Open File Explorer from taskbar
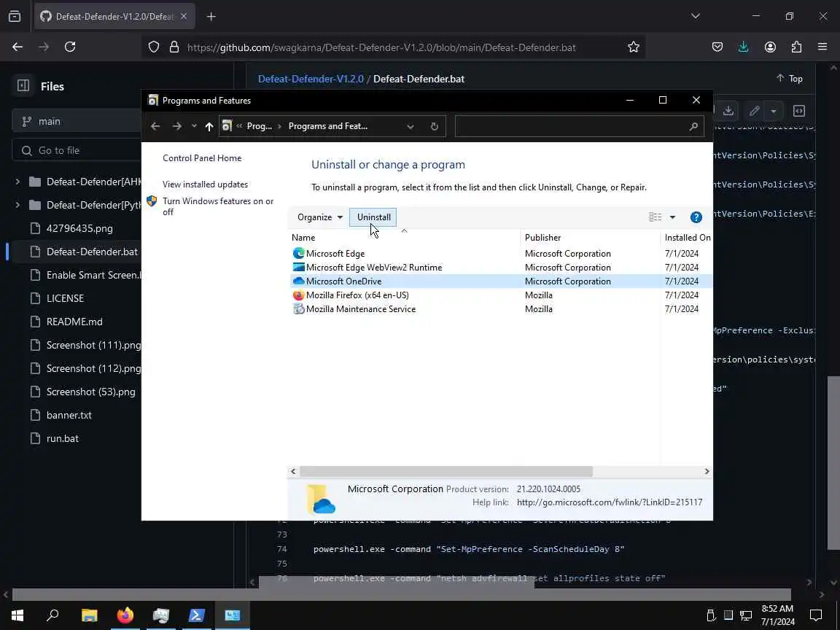The height and width of the screenshot is (630, 840). pyautogui.click(x=89, y=615)
